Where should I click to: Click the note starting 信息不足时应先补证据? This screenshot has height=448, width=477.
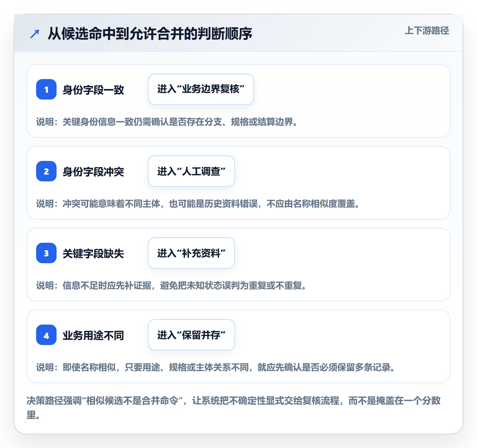pos(172,286)
